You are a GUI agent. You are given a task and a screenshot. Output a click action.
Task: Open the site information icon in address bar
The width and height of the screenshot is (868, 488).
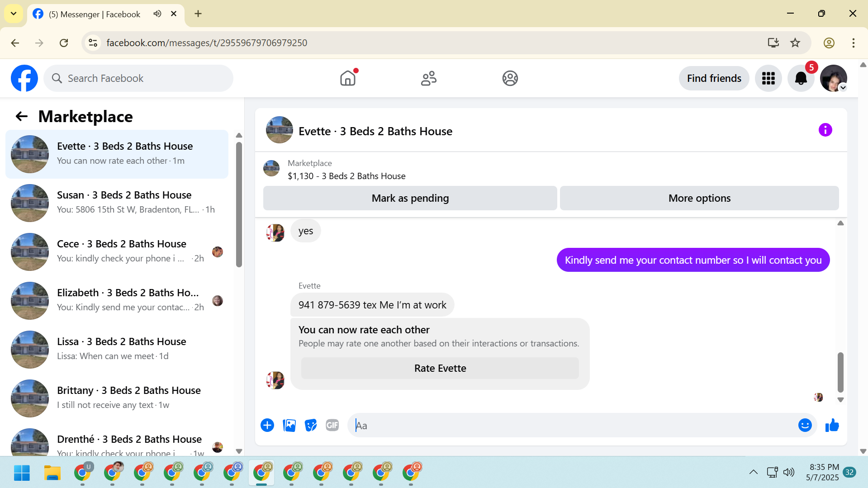(93, 43)
